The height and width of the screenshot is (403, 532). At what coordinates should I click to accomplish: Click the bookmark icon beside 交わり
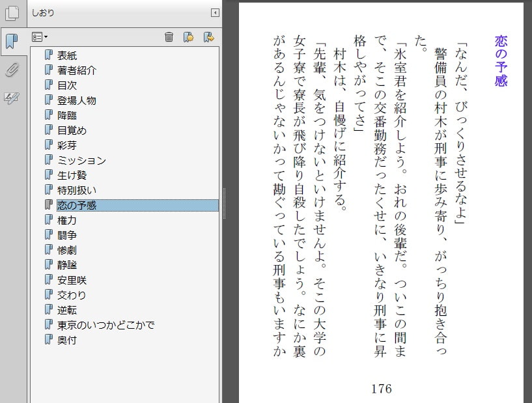[49, 294]
